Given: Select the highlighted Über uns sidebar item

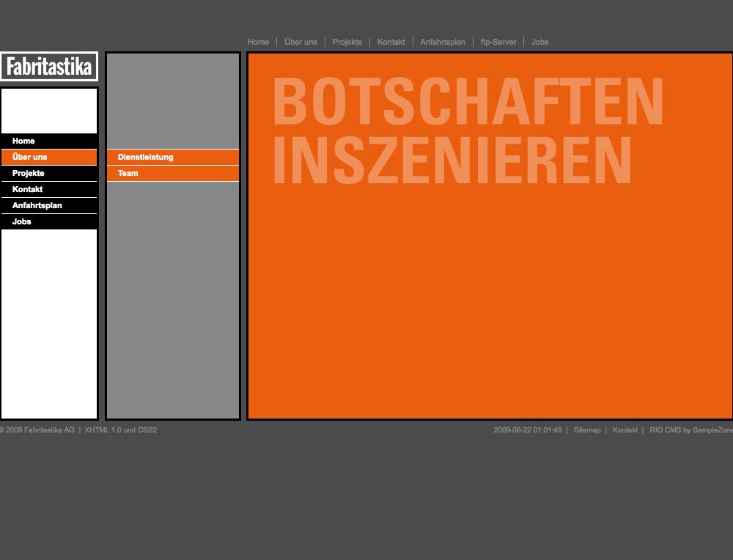Looking at the screenshot, I should point(49,157).
